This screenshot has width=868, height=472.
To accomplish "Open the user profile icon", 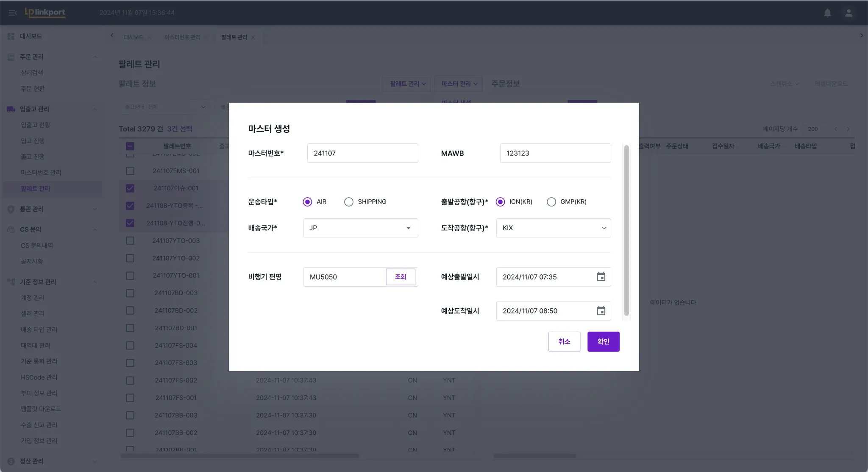I will [x=849, y=13].
